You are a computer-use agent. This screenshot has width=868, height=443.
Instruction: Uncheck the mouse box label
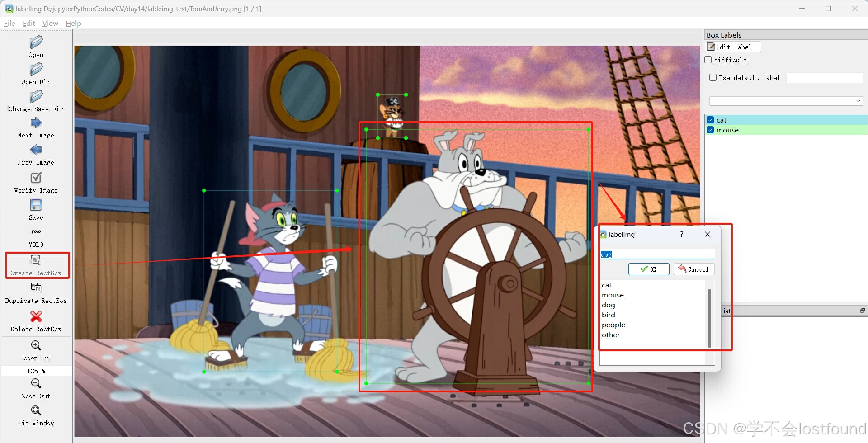coord(710,130)
